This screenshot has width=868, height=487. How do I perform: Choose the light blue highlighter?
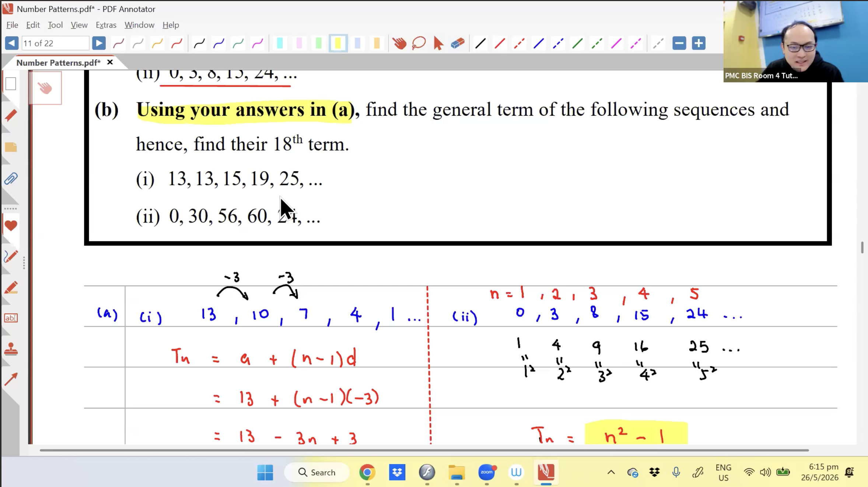(x=357, y=43)
